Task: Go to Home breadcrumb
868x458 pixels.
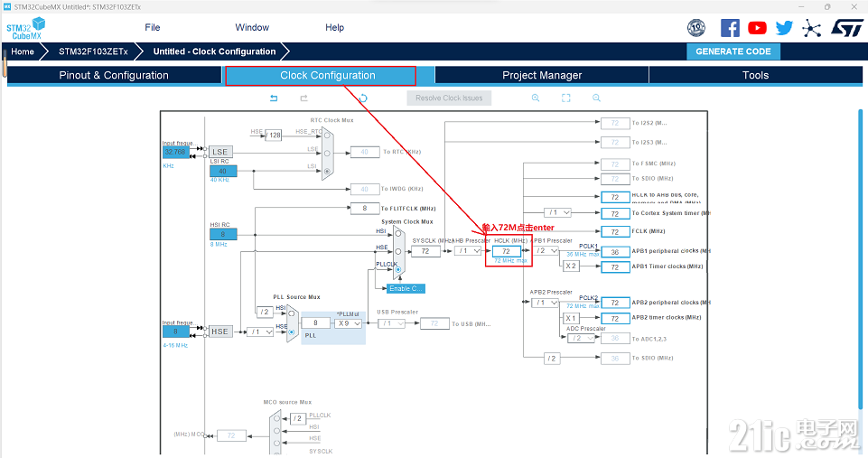Action: point(23,51)
